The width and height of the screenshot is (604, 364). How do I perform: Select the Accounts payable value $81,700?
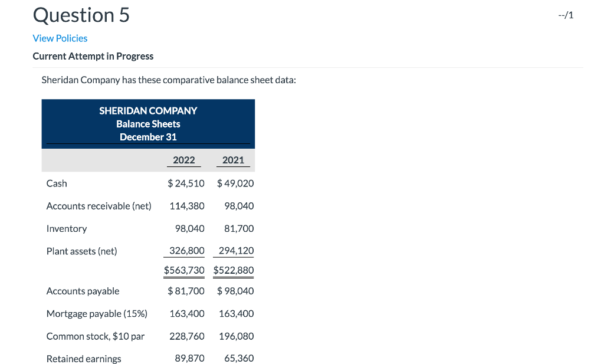pyautogui.click(x=186, y=291)
